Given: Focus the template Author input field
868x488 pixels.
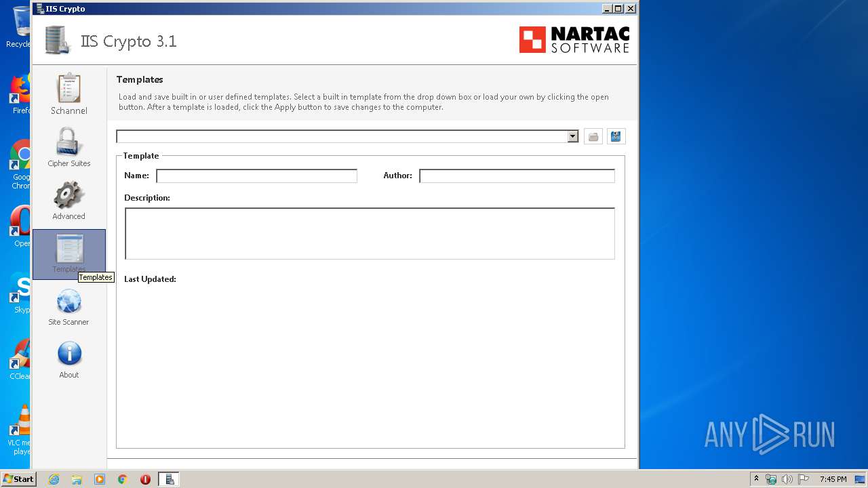Looking at the screenshot, I should coord(517,176).
